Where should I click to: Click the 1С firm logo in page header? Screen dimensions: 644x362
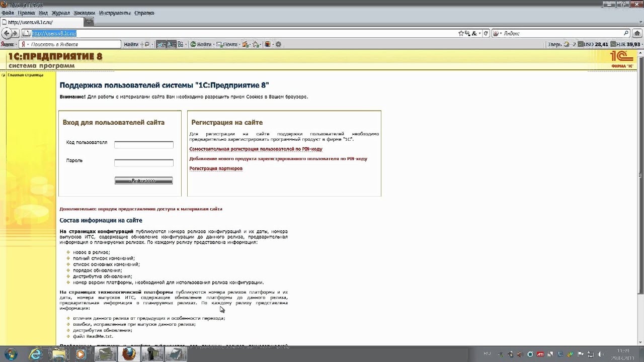click(622, 59)
